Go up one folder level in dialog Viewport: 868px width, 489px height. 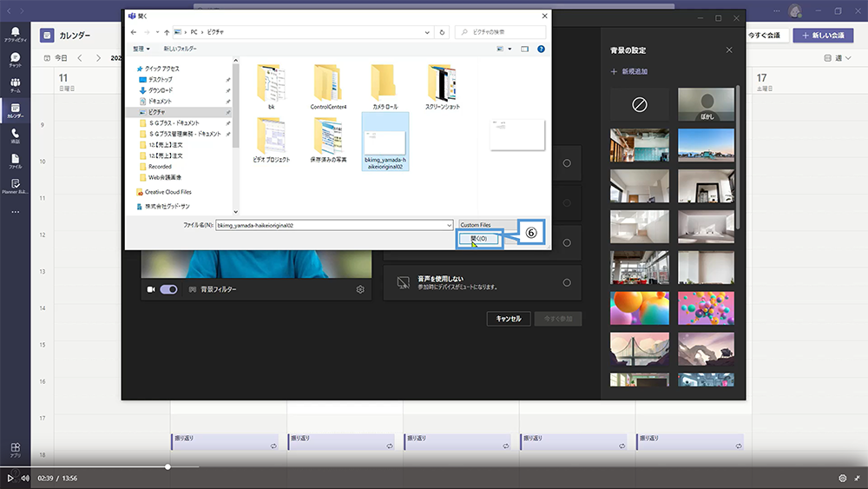[167, 32]
